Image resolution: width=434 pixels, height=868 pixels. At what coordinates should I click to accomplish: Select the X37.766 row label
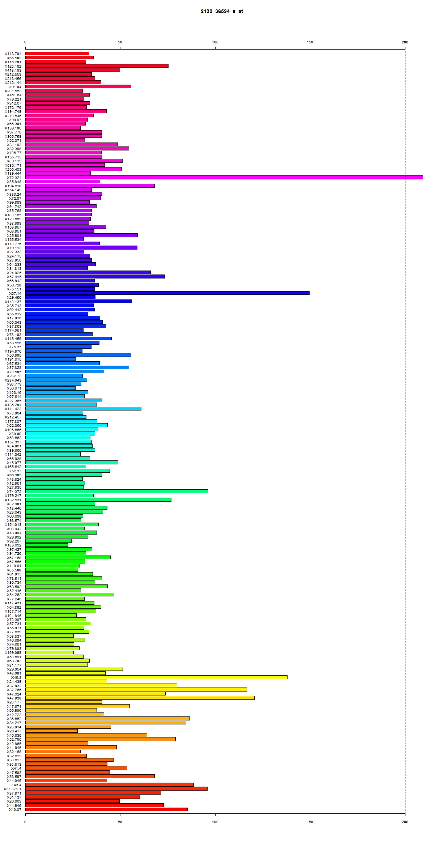point(14,690)
